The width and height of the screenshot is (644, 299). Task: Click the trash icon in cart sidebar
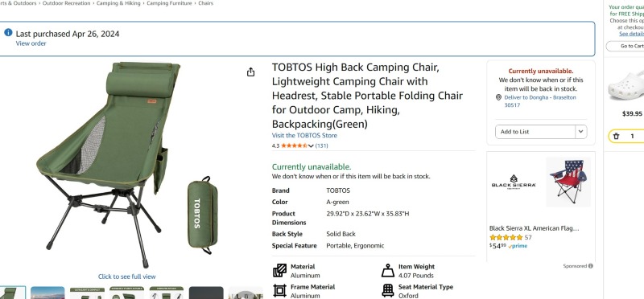[616, 136]
